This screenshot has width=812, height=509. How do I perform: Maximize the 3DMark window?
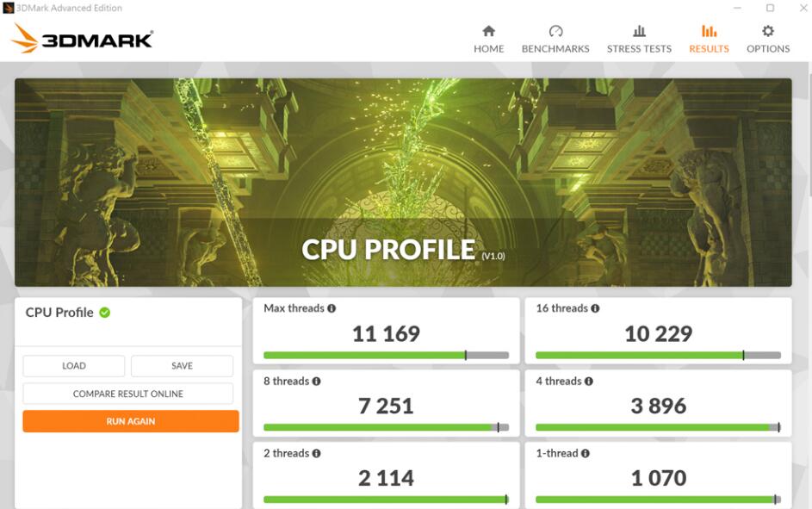(x=770, y=8)
